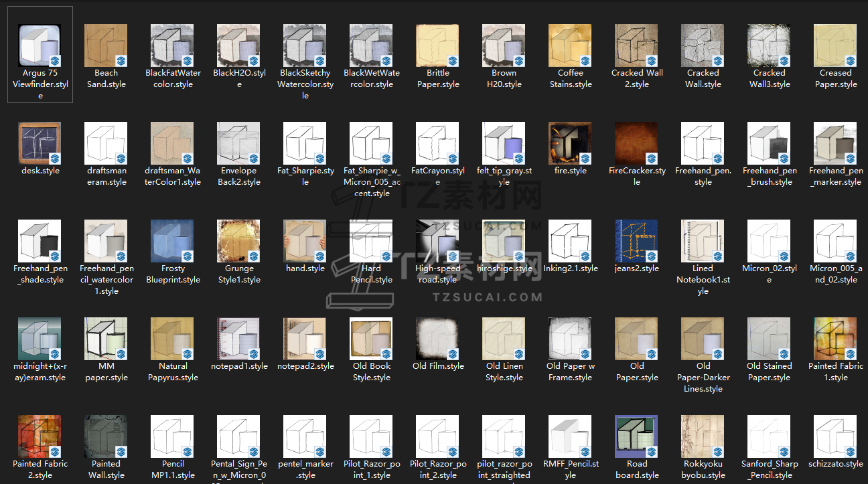Select the Coffee Stains.style file icon

[571, 46]
